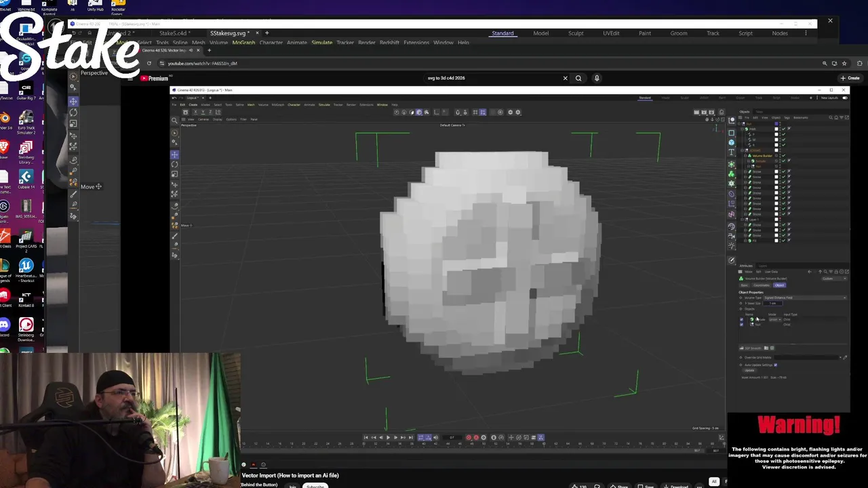The image size is (868, 488).
Task: Open Guitar Rig 7 desktop icon
Action: (x=26, y=92)
